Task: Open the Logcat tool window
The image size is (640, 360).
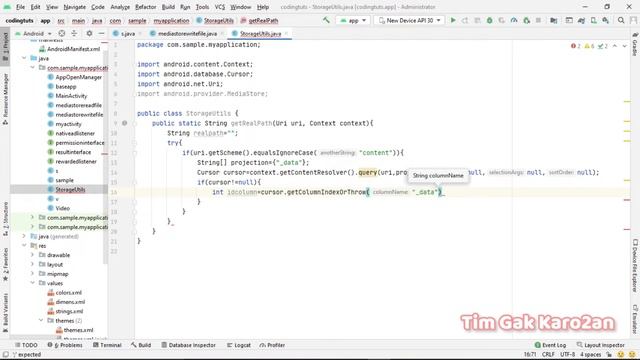Action: pyautogui.click(x=239, y=345)
